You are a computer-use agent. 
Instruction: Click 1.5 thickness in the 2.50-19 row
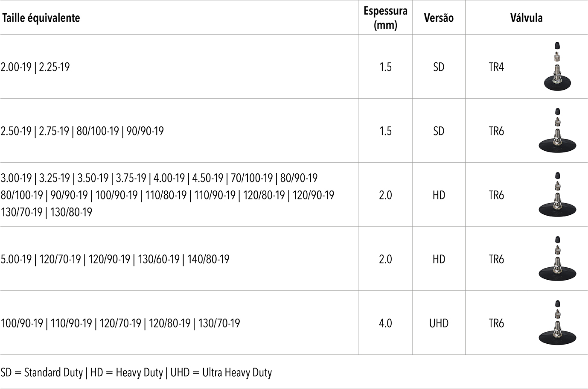[385, 131]
